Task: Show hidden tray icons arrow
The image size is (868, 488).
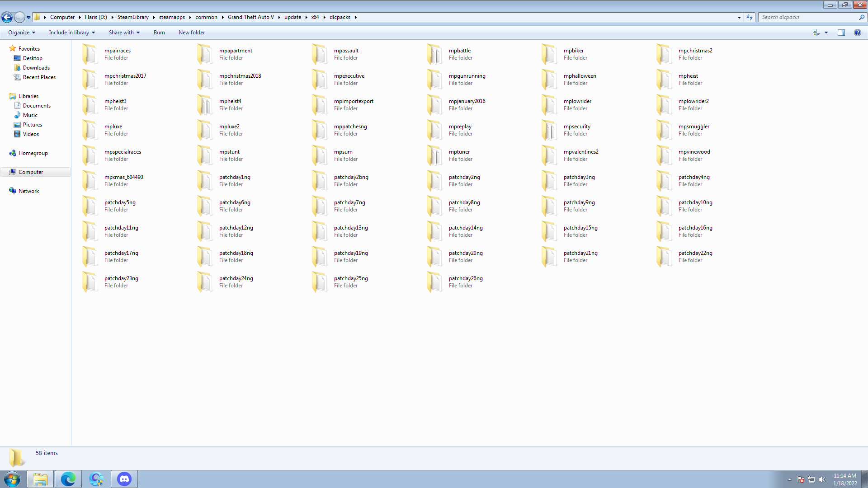Action: [789, 479]
